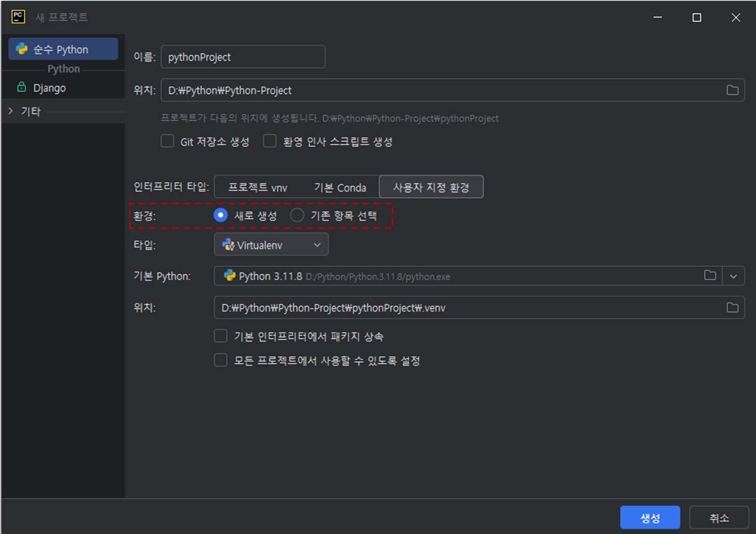Viewport: 756px width, 534px height.
Task: Enable 기본 인터프리터에서 패키지 상속
Action: tap(221, 336)
